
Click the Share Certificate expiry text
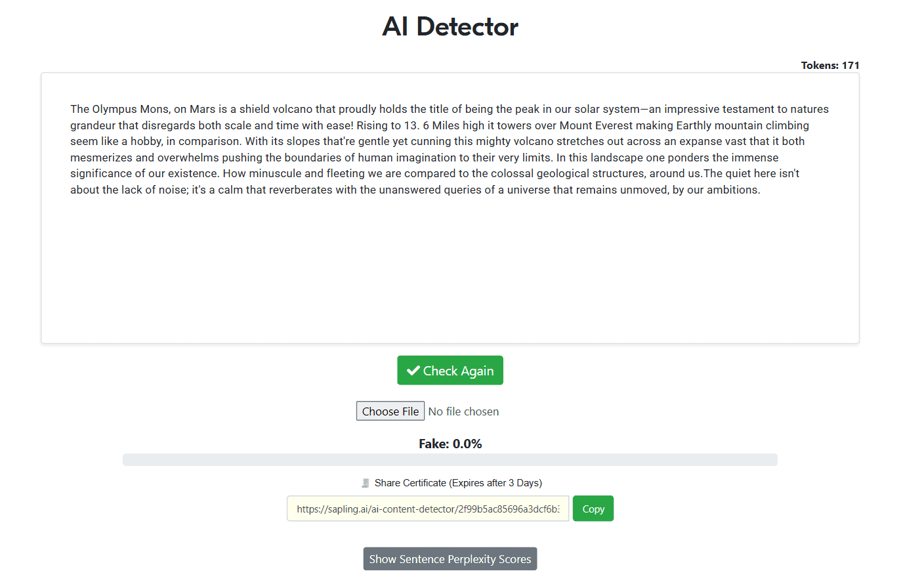click(x=458, y=483)
